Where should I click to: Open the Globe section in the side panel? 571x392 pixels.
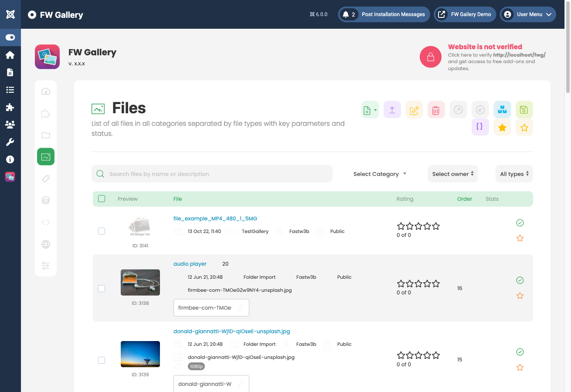(x=46, y=244)
